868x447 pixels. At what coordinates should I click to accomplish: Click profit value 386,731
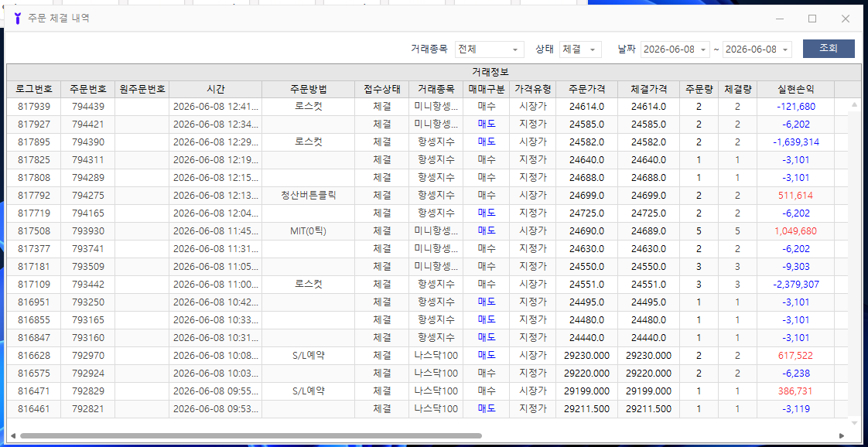(x=795, y=391)
